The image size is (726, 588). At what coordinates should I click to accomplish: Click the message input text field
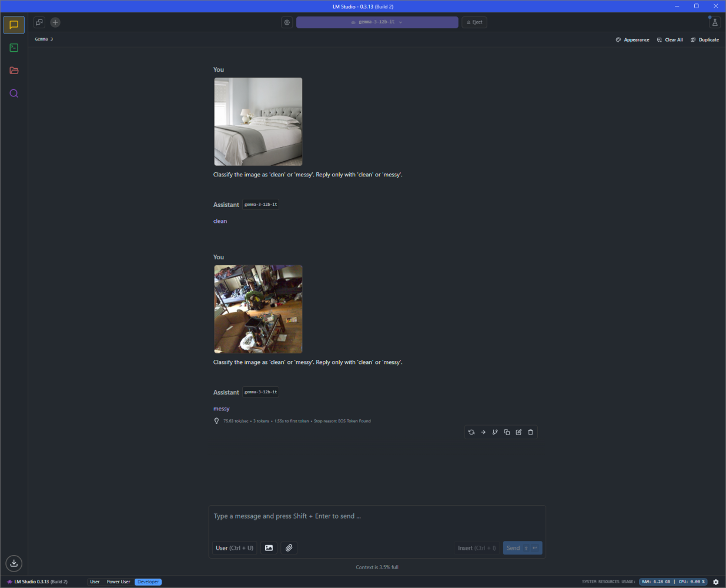coord(376,516)
